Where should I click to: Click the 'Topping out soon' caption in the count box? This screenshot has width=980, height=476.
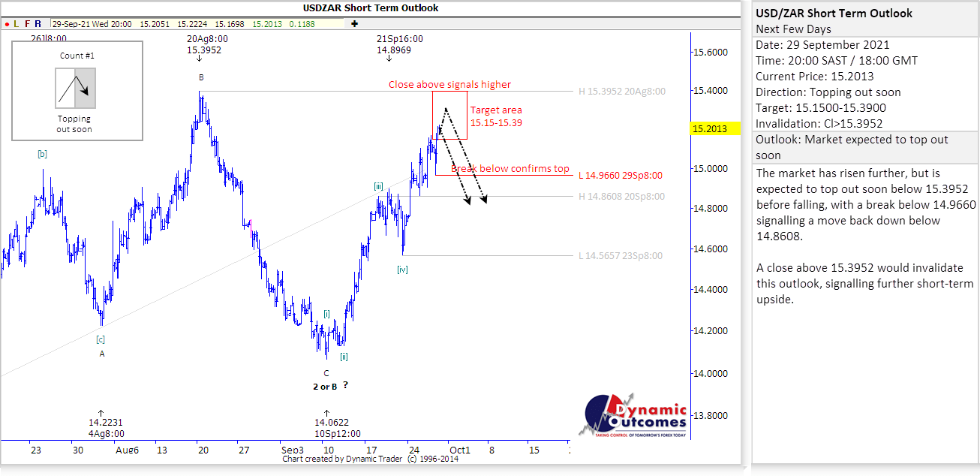point(74,124)
